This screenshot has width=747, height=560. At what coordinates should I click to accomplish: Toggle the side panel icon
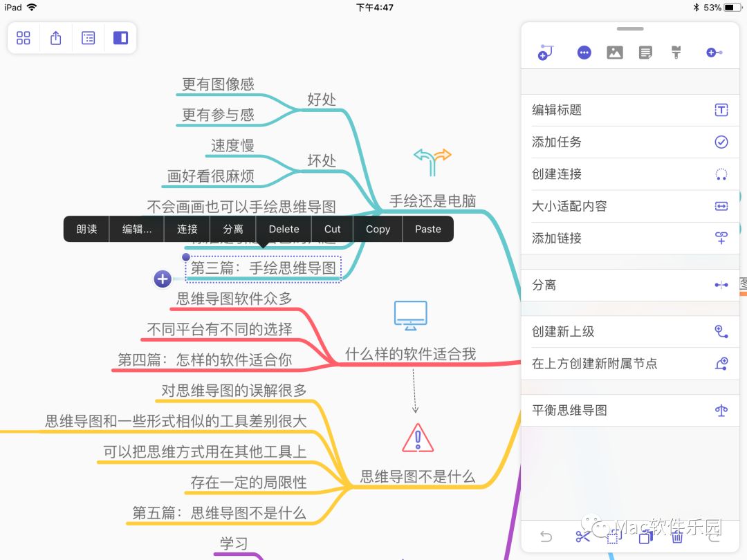click(120, 37)
